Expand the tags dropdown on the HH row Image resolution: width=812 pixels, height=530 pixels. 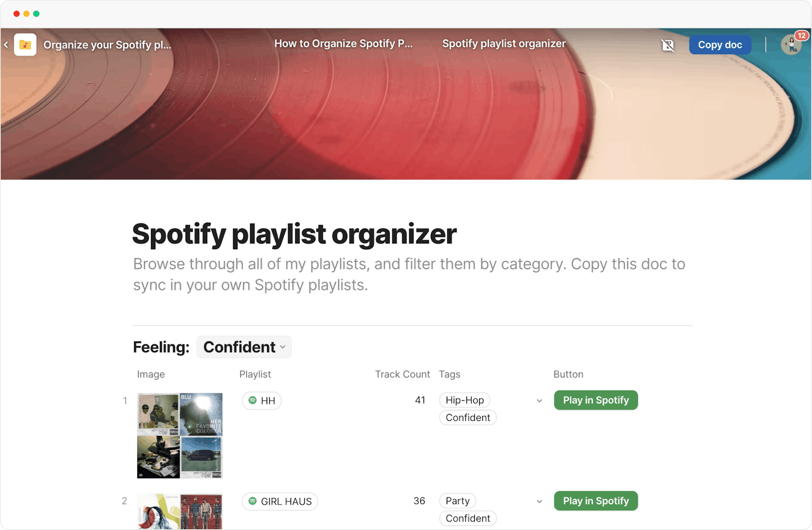point(539,401)
